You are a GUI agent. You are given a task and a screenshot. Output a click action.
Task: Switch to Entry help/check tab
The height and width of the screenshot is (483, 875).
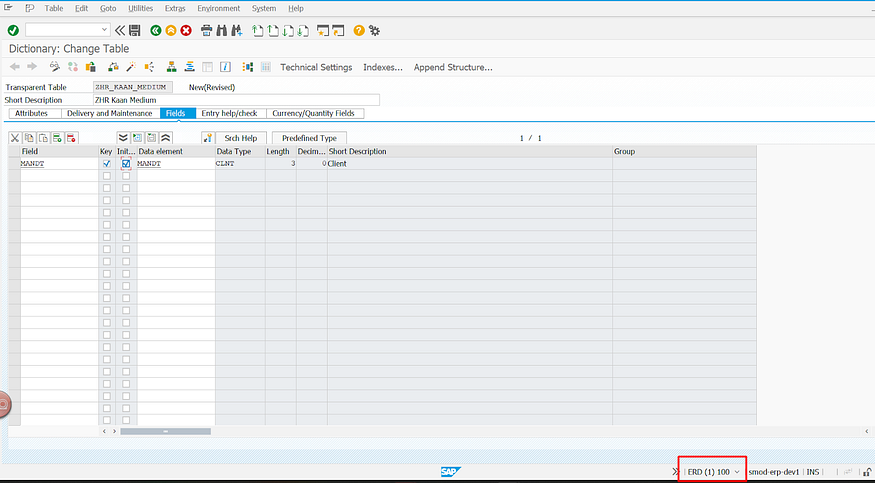click(x=229, y=113)
